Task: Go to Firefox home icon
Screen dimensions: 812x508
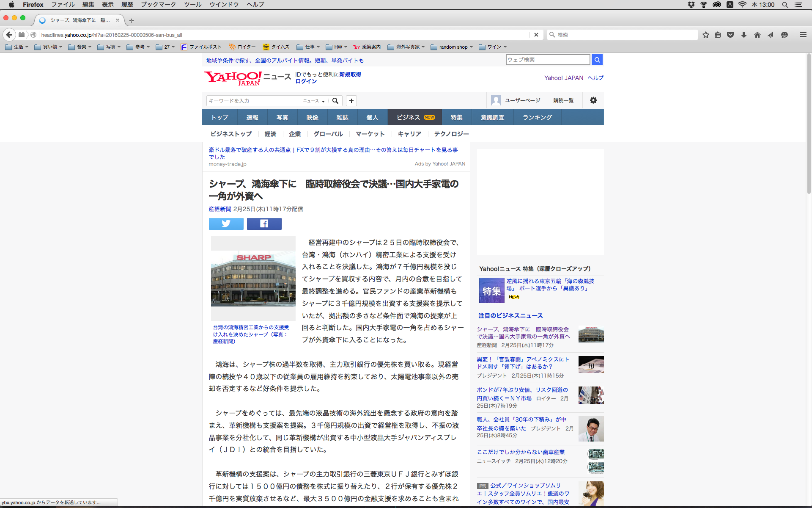Action: click(757, 35)
